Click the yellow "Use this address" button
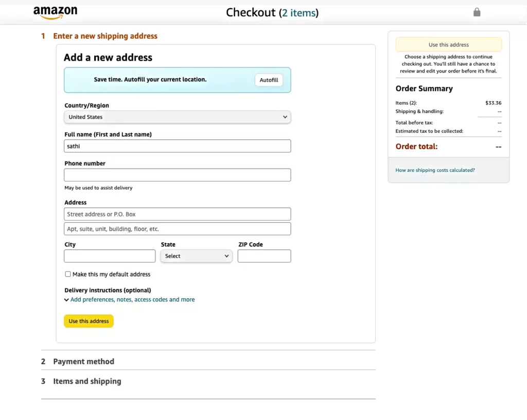The width and height of the screenshot is (527, 420). click(x=89, y=321)
